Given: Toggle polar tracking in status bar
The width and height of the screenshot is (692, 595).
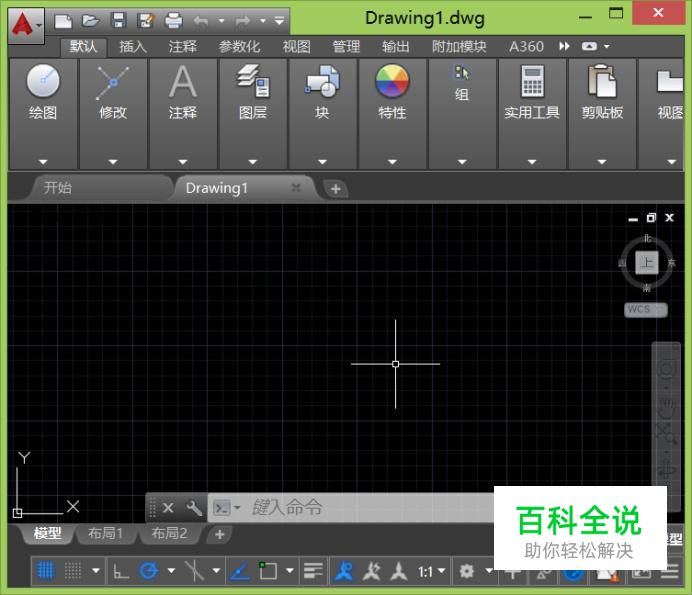Looking at the screenshot, I should 149,571.
